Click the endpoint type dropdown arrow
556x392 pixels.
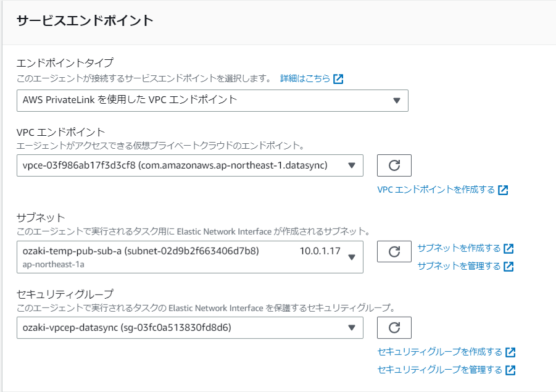397,101
